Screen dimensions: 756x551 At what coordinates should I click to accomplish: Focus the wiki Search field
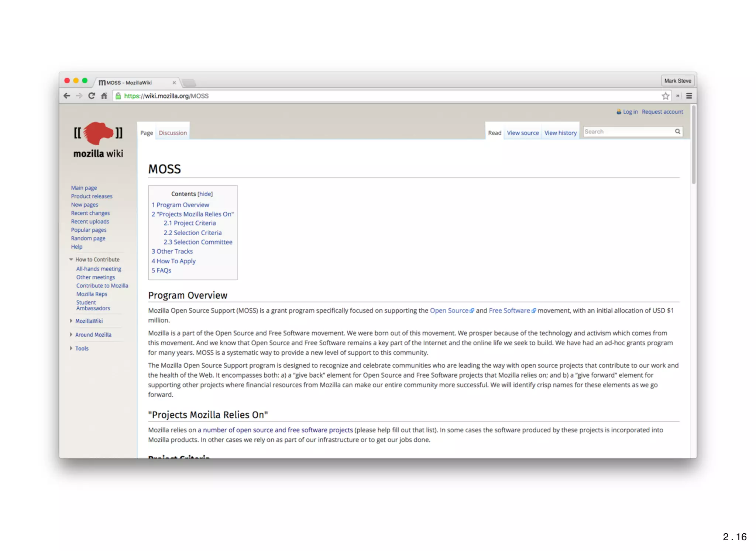click(x=628, y=132)
